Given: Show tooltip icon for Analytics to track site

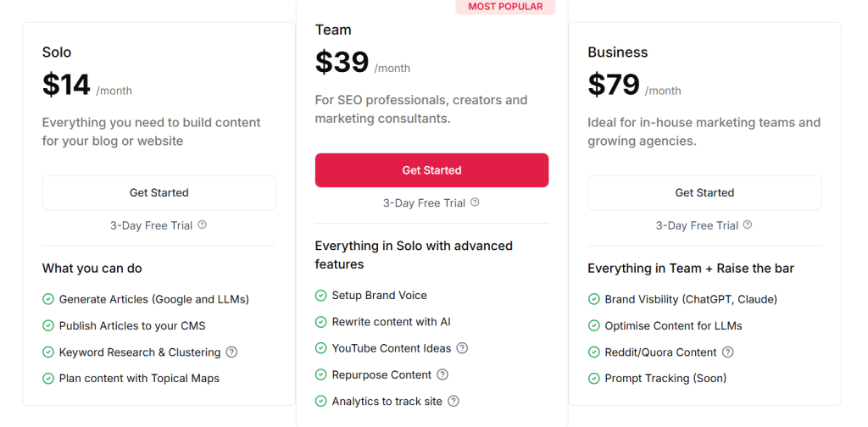Looking at the screenshot, I should pyautogui.click(x=453, y=402).
